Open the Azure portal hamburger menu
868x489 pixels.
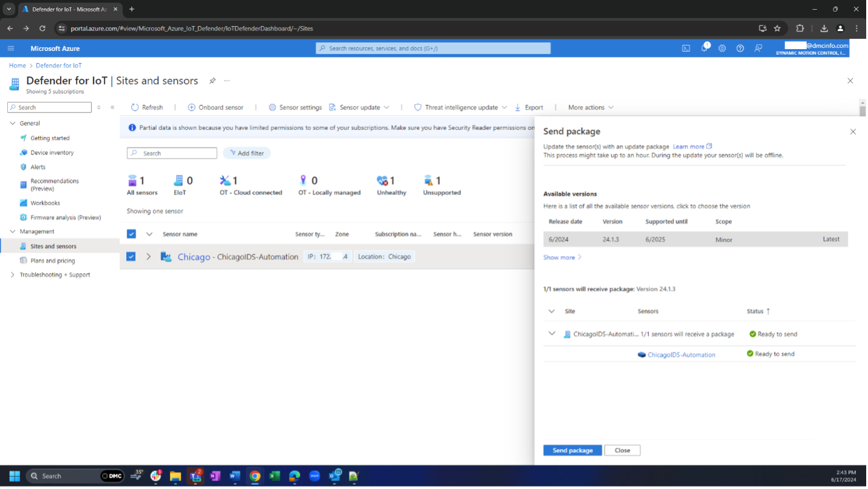click(11, 49)
